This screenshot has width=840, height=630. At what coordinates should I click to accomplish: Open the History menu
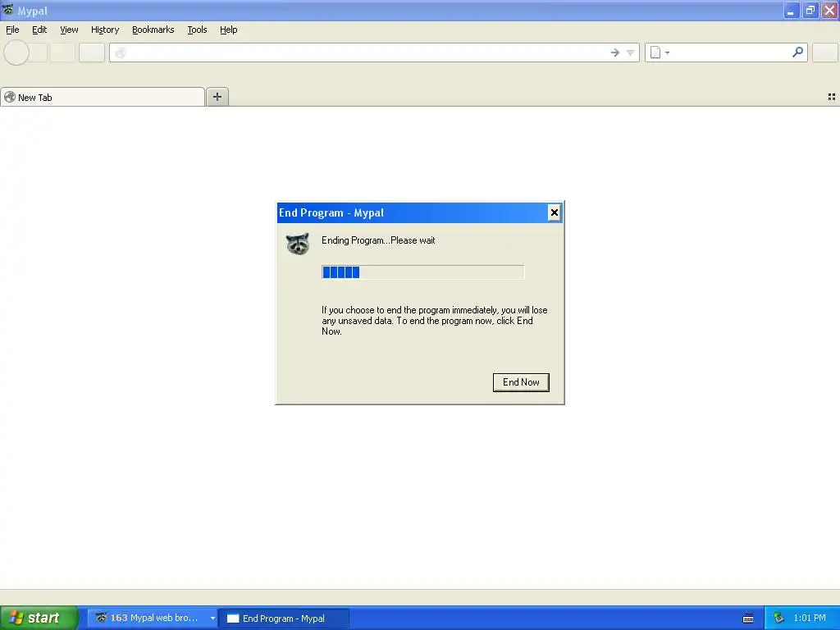point(104,30)
